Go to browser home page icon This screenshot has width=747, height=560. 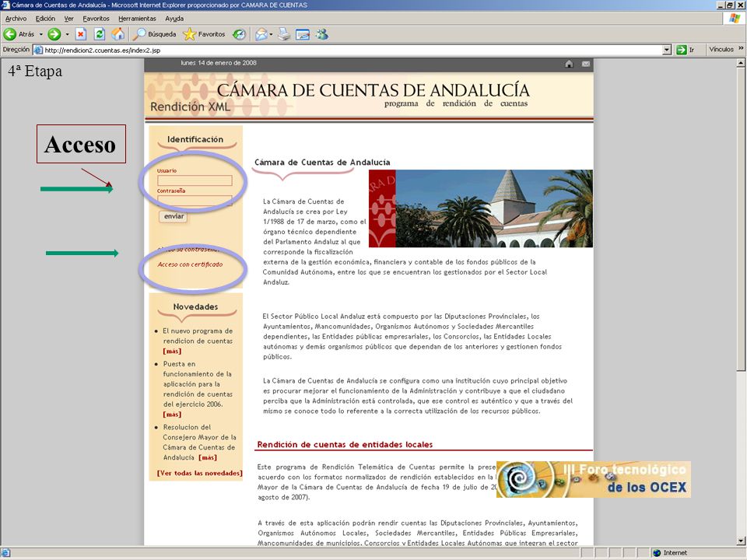pos(117,34)
